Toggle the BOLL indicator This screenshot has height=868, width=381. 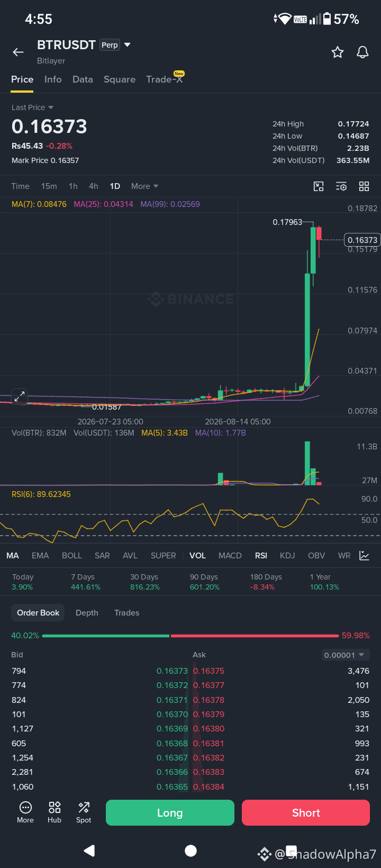pos(72,556)
